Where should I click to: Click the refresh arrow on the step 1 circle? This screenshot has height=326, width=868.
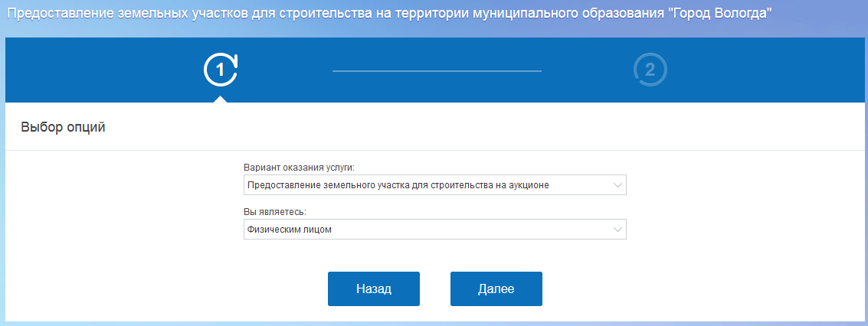click(233, 59)
